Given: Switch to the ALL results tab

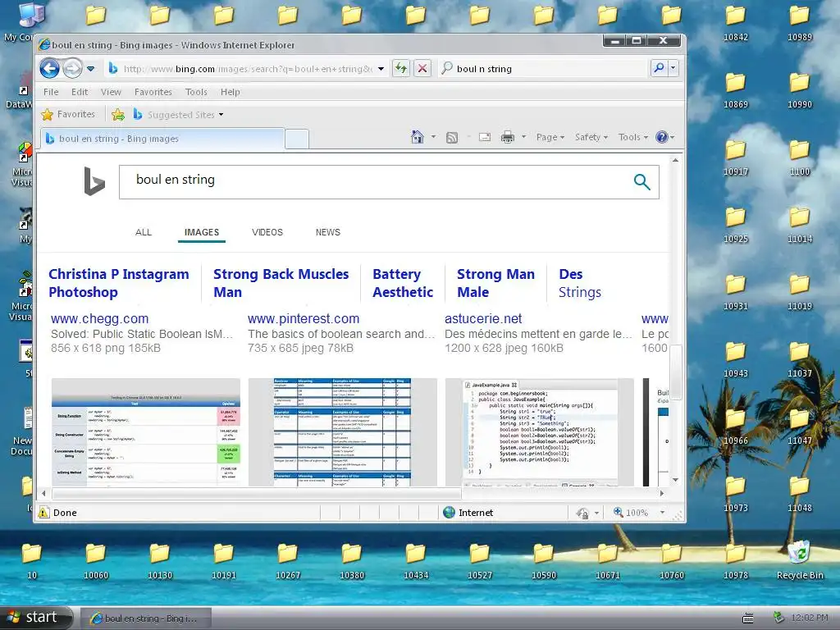Looking at the screenshot, I should (143, 232).
